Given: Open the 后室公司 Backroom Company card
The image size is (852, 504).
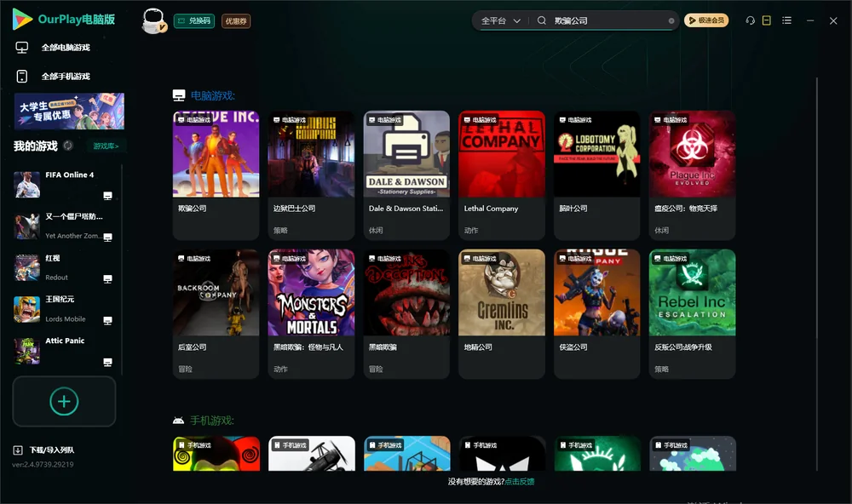Looking at the screenshot, I should point(216,314).
